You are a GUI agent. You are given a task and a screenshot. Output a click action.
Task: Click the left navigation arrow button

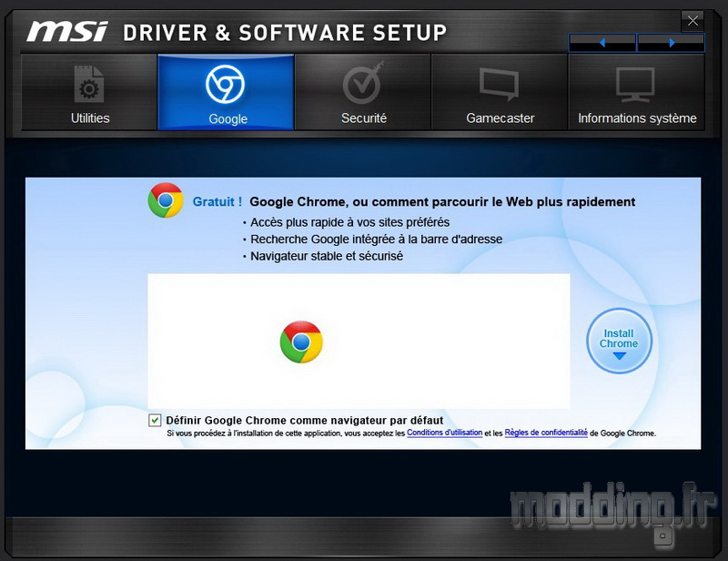602,43
